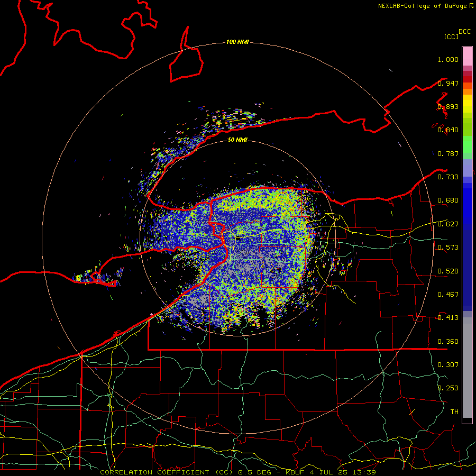Click the 0.520 scale value
The width and height of the screenshot is (476, 476).
448,271
